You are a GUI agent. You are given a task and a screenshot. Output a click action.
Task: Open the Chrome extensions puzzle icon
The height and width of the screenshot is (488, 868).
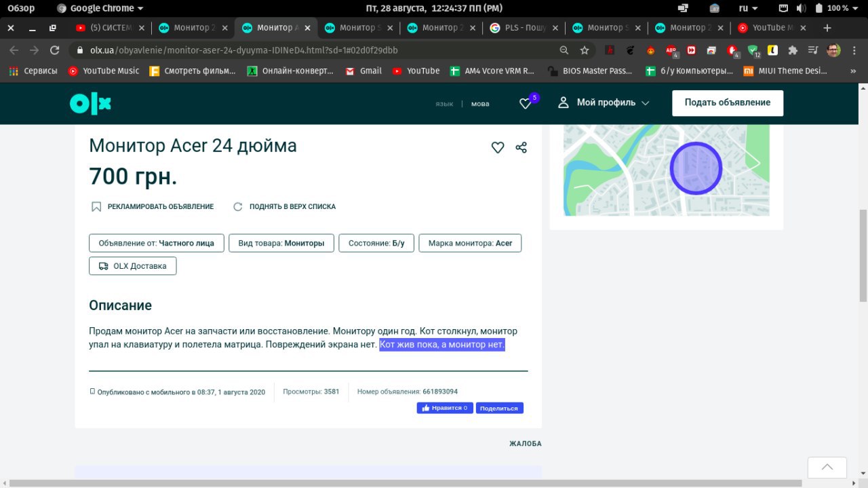[793, 50]
